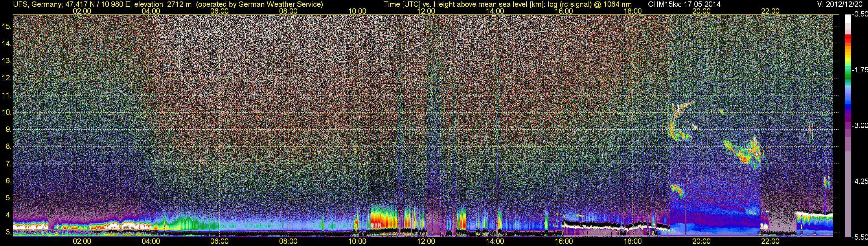
Task: Click the '13.' height axis label
Action: tap(7, 61)
